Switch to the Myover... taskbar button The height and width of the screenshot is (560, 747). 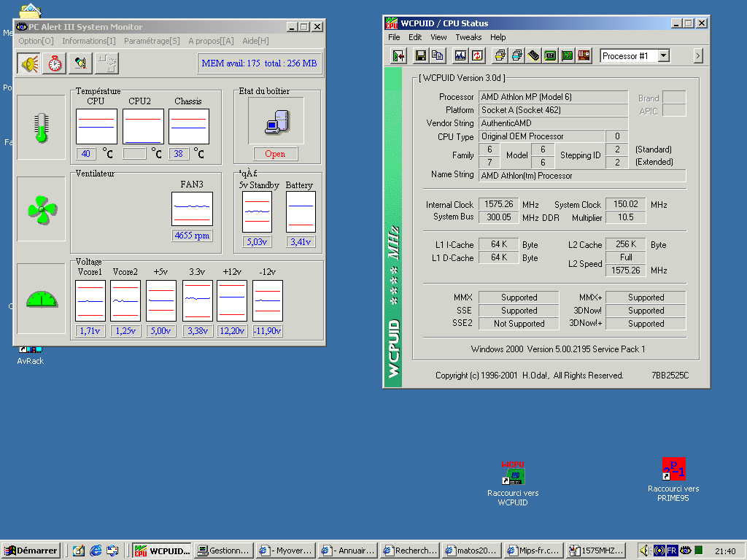(286, 551)
